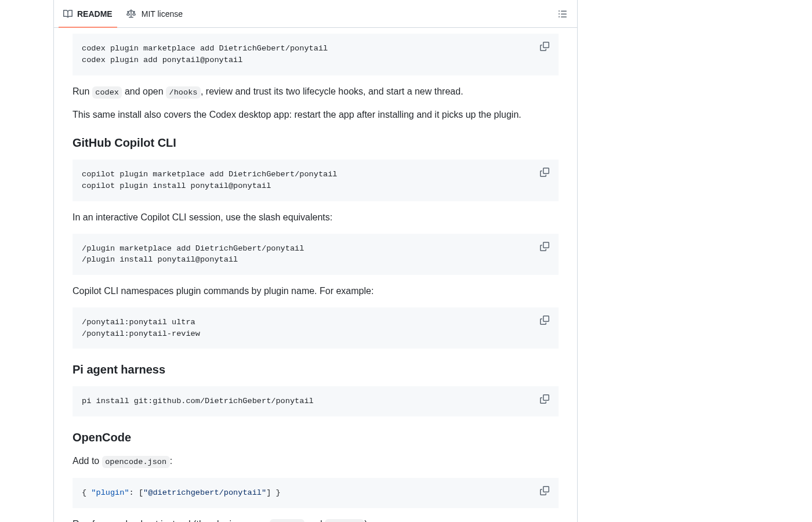This screenshot has width=812, height=522.
Task: Click the inline code 'opencode.json'
Action: (136, 462)
